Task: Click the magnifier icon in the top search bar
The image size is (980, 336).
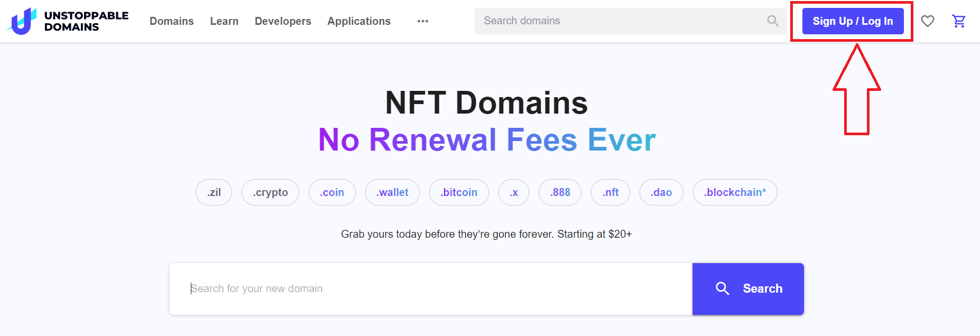Action: click(x=773, y=21)
